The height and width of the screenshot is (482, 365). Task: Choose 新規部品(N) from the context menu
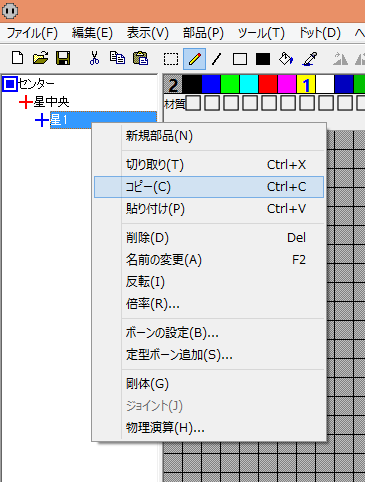[x=209, y=136]
